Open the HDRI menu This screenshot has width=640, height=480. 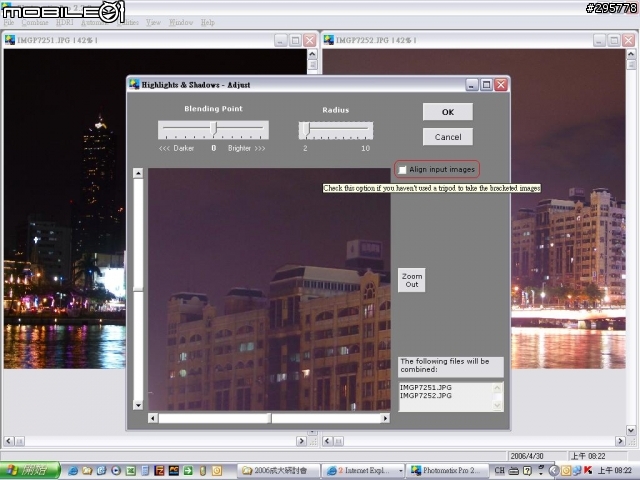tap(64, 22)
